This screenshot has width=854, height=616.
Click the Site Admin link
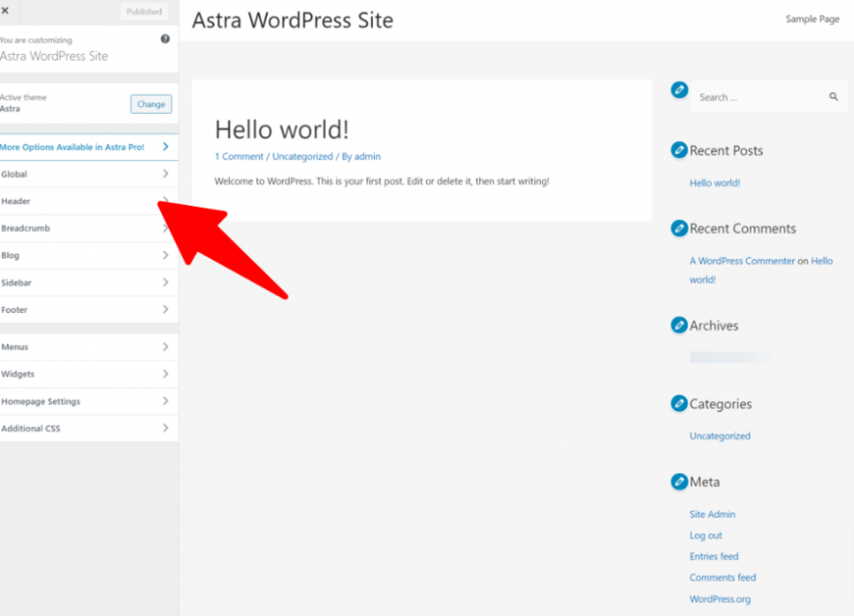[712, 515]
